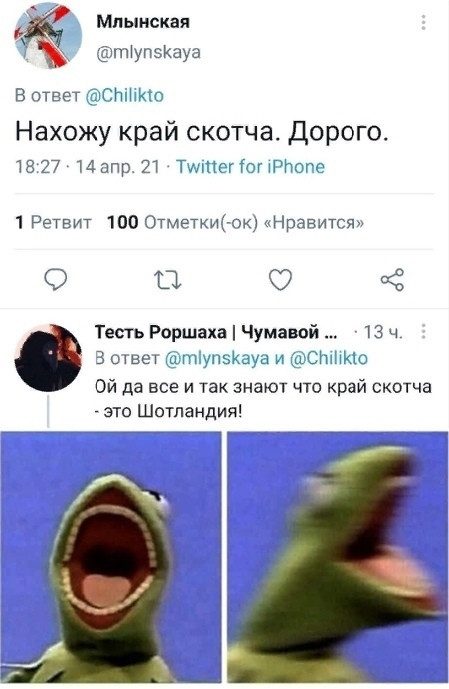Tap the reply speech bubble icon
The height and width of the screenshot is (689, 449).
pyautogui.click(x=57, y=279)
